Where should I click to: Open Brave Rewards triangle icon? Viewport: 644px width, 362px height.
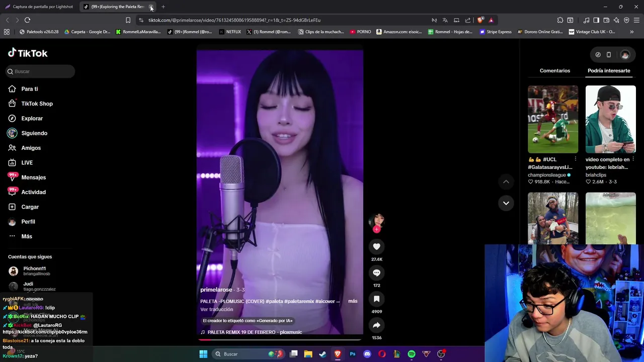(x=491, y=20)
